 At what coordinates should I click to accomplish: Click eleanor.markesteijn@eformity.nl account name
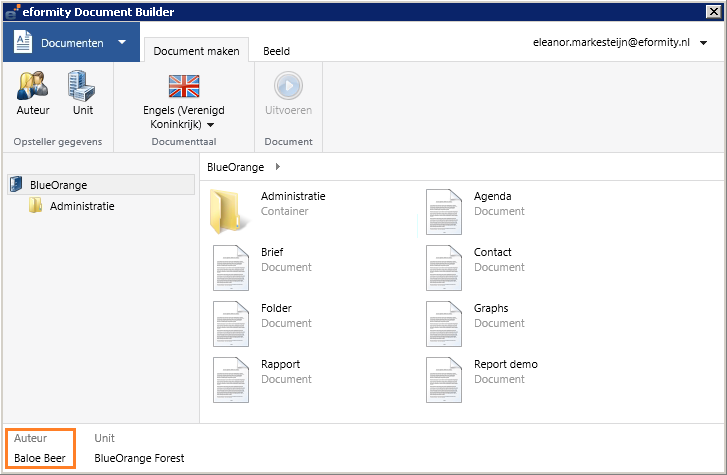click(611, 42)
